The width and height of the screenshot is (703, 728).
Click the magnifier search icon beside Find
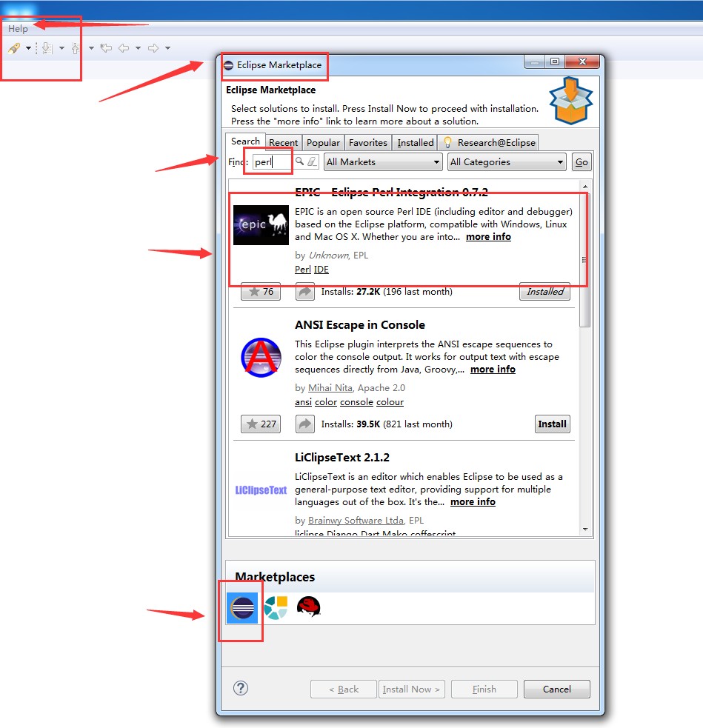pos(300,161)
